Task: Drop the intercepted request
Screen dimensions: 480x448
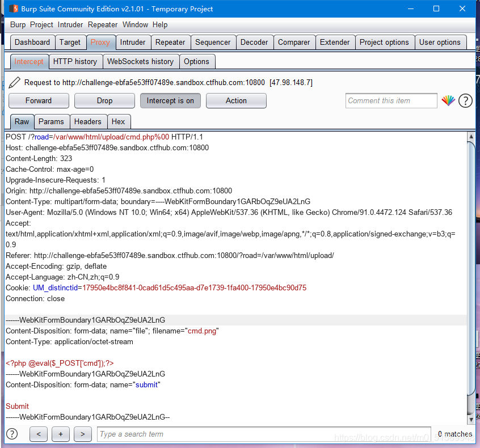Action: point(105,101)
